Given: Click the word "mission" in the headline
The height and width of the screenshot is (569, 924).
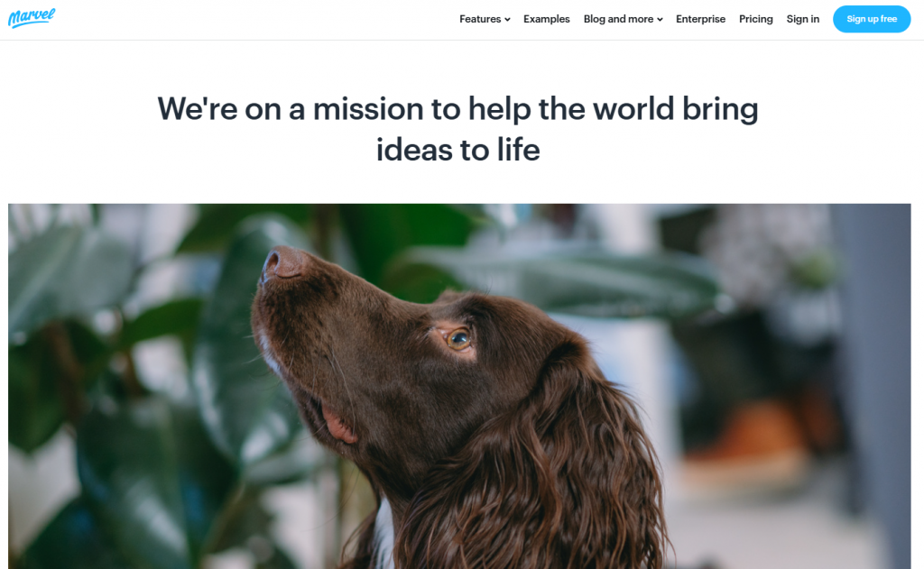Looking at the screenshot, I should pyautogui.click(x=368, y=109).
